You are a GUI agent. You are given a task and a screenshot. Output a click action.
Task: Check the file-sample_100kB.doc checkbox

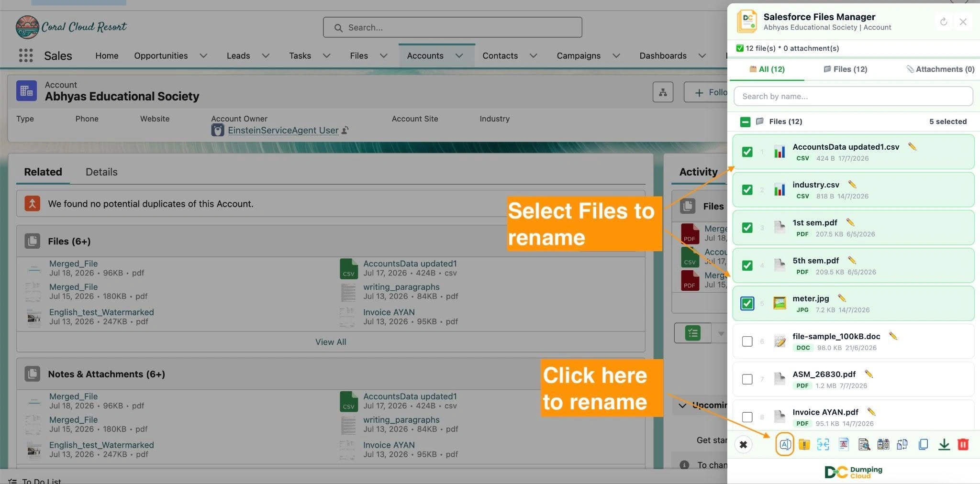click(x=747, y=341)
